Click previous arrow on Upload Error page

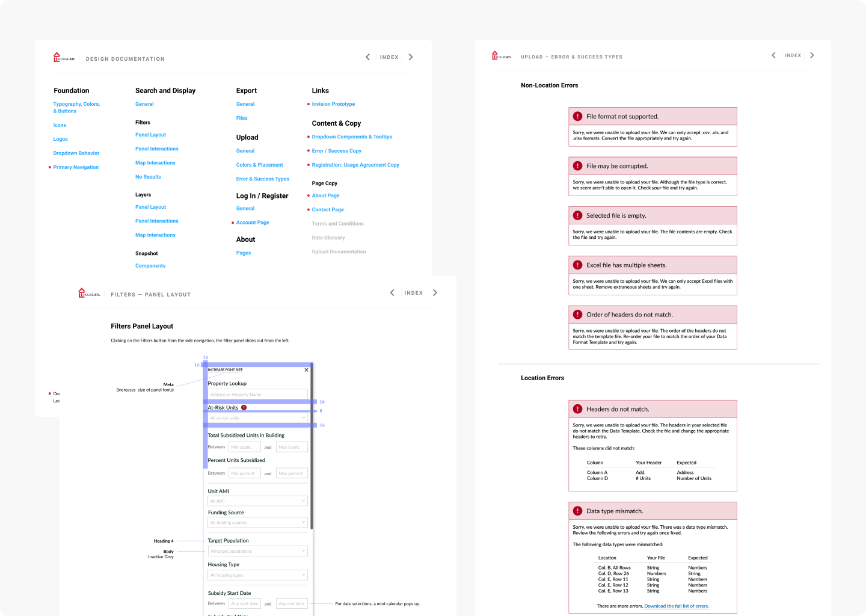773,55
